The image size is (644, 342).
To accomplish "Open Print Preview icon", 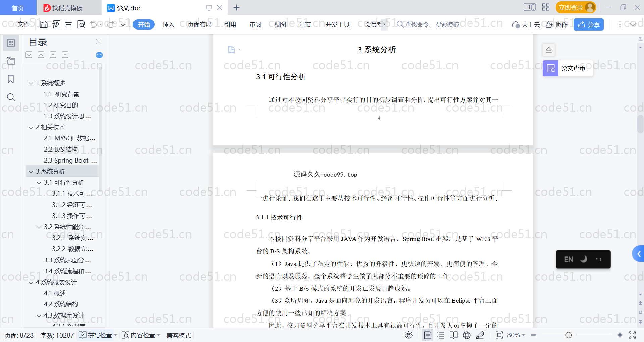I will tap(81, 24).
